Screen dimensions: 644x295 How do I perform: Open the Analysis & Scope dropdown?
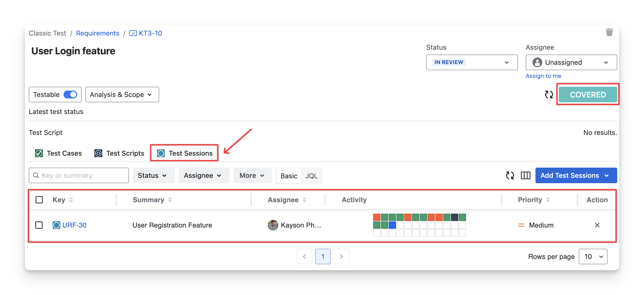122,95
